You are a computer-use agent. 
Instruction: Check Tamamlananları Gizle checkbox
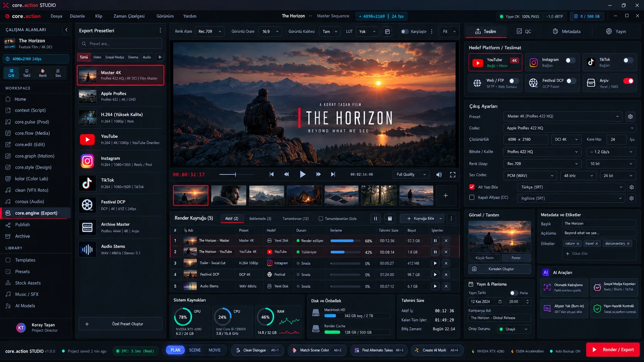(320, 219)
